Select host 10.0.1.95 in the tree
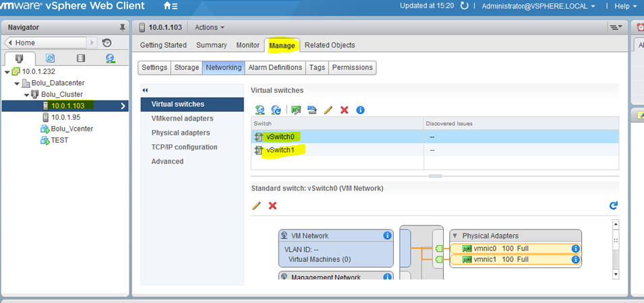Image resolution: width=644 pixels, height=303 pixels. (x=65, y=117)
